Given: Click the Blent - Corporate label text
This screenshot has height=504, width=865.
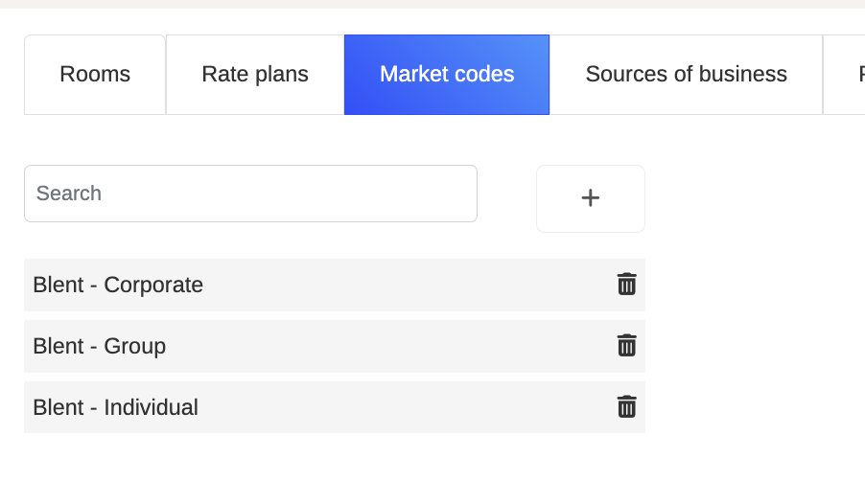Looking at the screenshot, I should (118, 286).
